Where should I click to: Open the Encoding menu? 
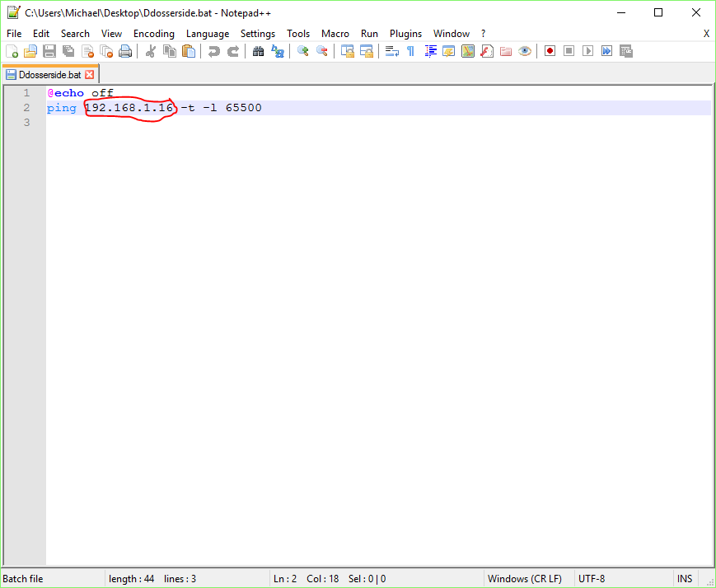[x=154, y=34]
